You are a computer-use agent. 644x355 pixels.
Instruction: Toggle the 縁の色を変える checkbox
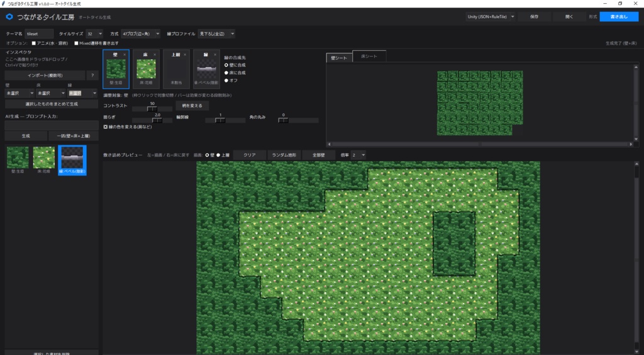pos(106,127)
